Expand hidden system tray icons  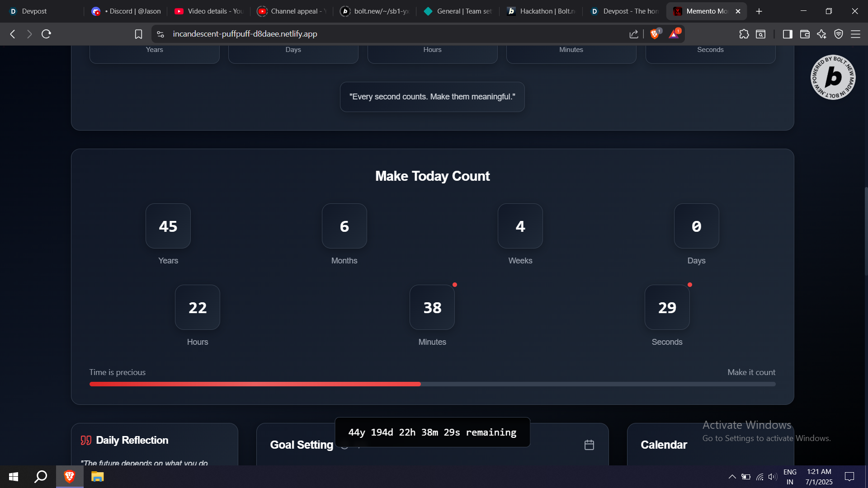[x=732, y=477]
